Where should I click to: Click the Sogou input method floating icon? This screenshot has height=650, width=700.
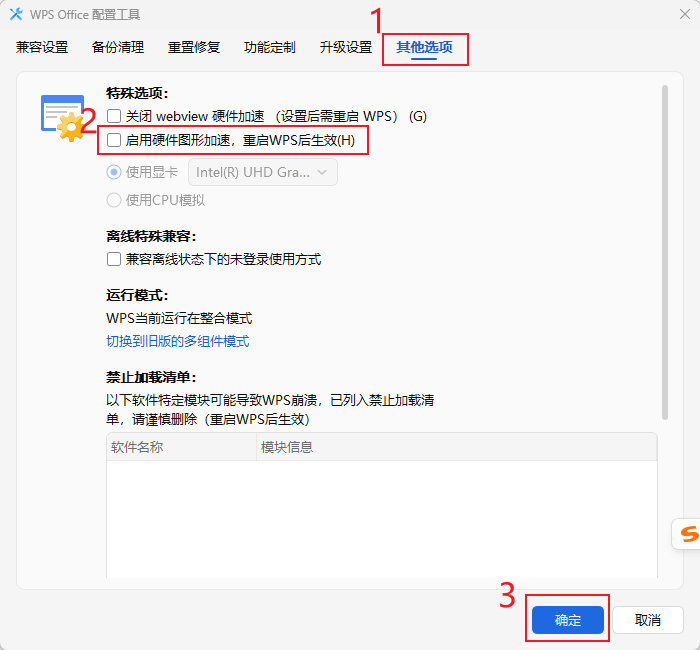click(x=687, y=534)
